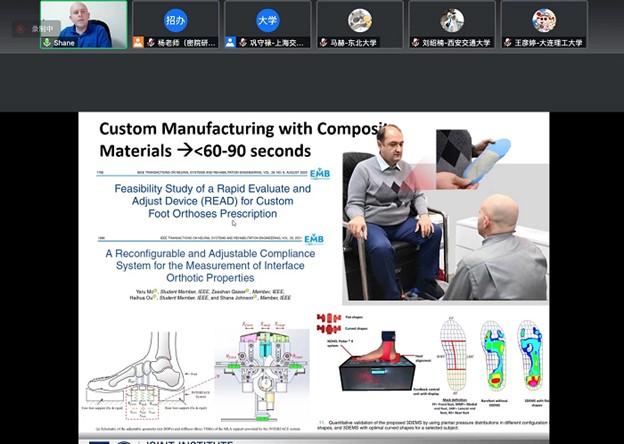Click the line Foot Orthoses Prescription
624x444 pixels.
coord(213,214)
